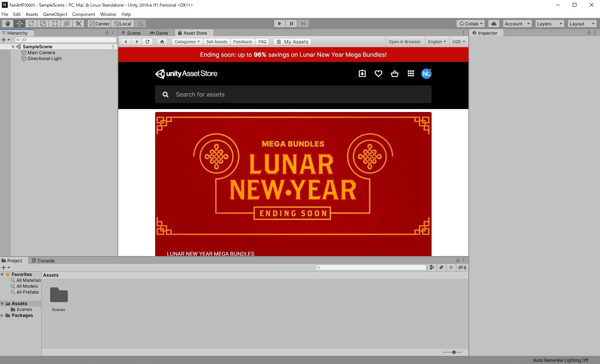
Task: Open downloads icon in store header
Action: point(362,74)
